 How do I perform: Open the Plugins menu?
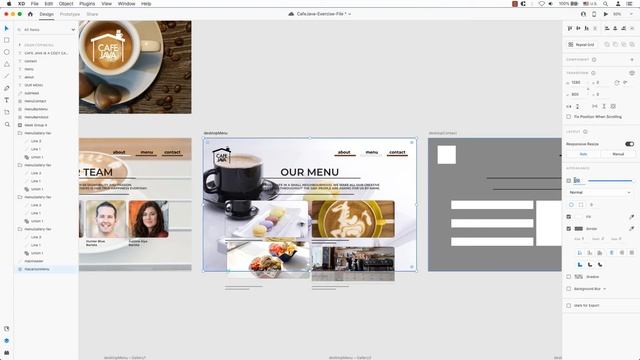click(x=87, y=4)
